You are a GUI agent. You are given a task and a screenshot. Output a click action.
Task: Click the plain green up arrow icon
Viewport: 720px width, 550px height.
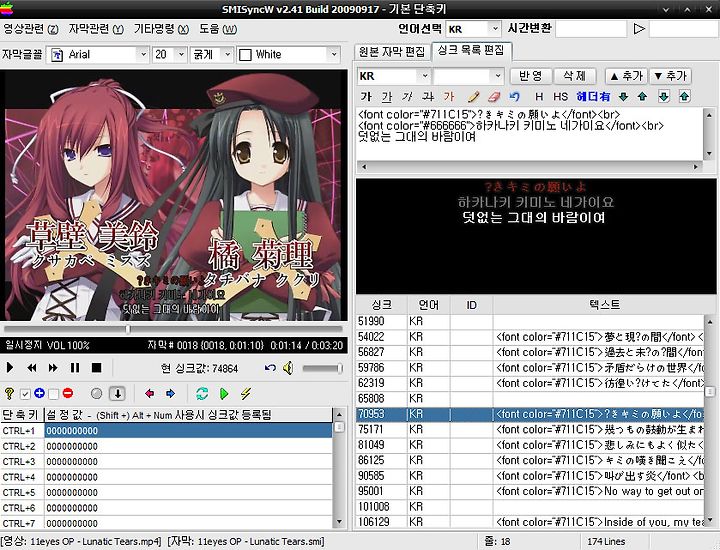[x=642, y=96]
